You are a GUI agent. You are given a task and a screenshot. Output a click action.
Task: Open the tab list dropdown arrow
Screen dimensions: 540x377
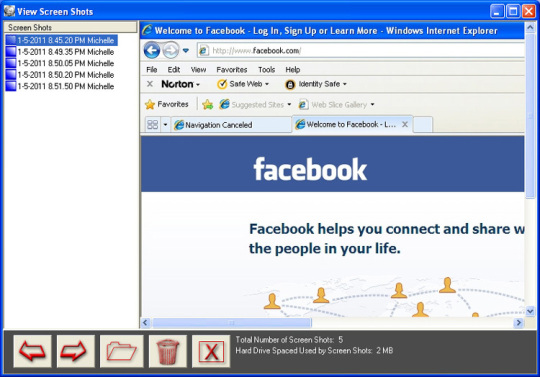click(165, 124)
